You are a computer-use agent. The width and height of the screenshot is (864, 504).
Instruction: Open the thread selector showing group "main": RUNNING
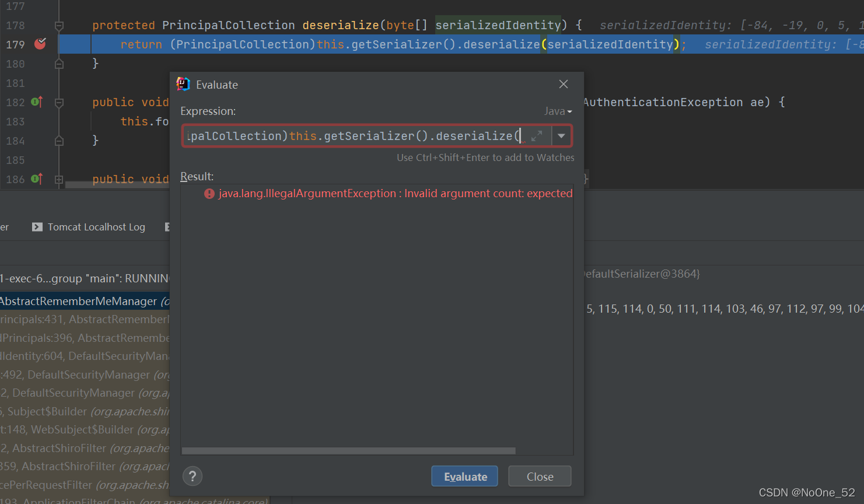[85, 278]
